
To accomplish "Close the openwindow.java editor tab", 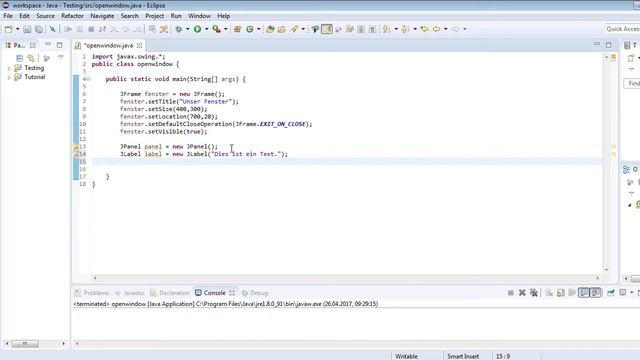I will click(x=140, y=45).
